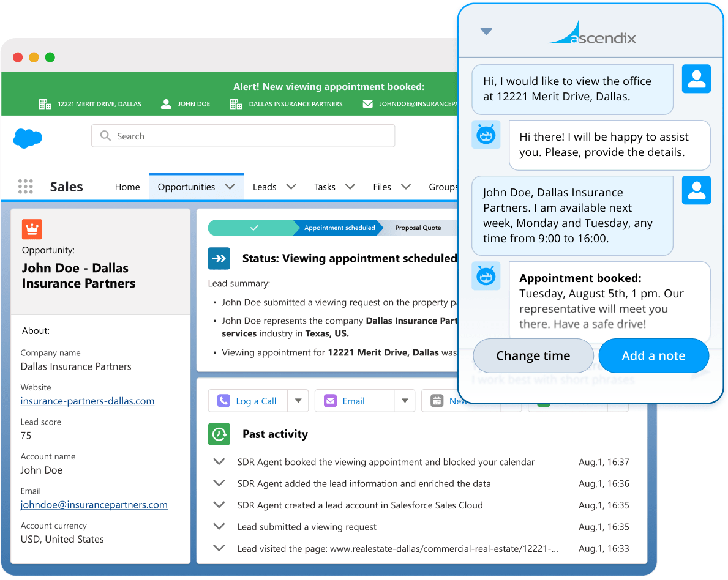Viewport: 728px width, 580px height.
Task: Open the Tasks tab
Action: 325,187
